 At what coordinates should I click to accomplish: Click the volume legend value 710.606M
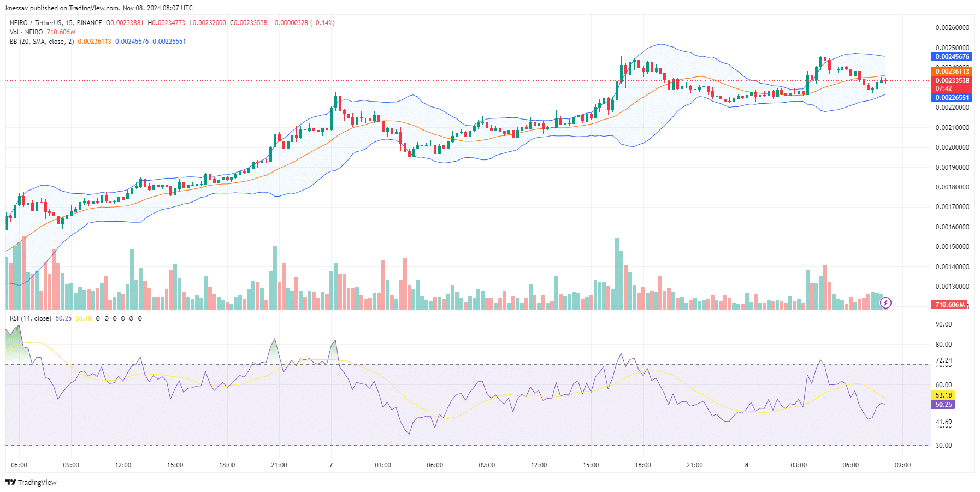click(61, 32)
